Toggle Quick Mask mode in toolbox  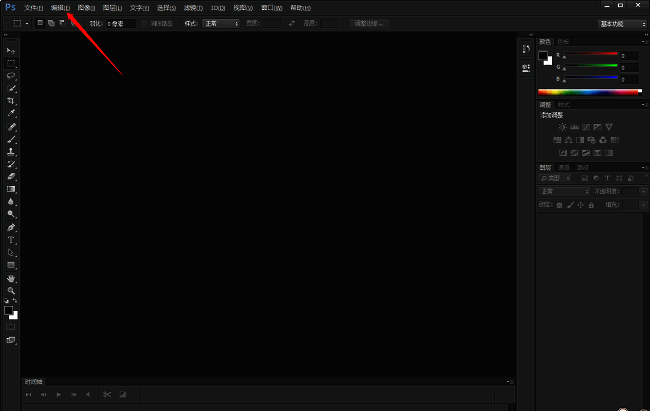click(12, 327)
